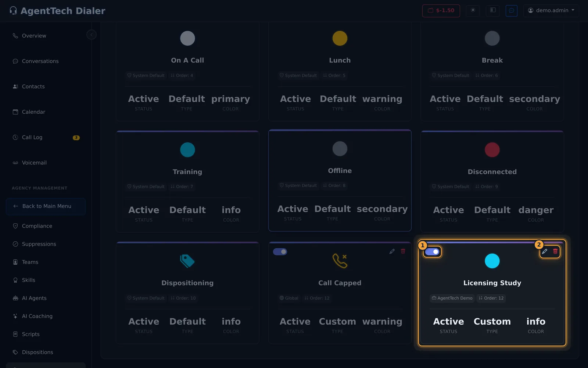Click the Disconnected red color circle

pos(492,150)
